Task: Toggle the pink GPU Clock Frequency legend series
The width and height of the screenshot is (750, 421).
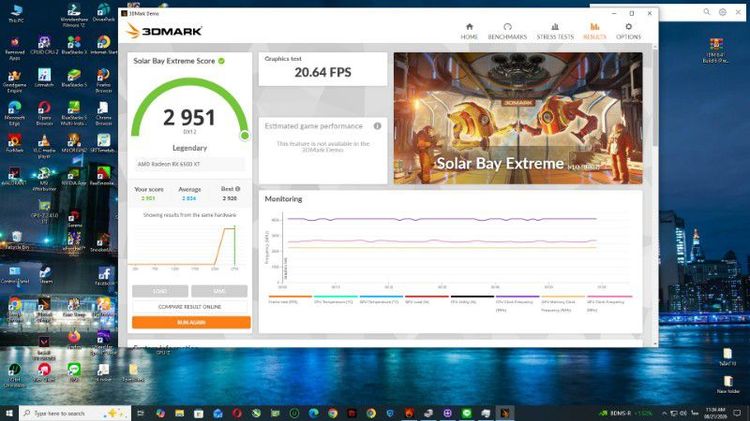Action: pyautogui.click(x=609, y=304)
